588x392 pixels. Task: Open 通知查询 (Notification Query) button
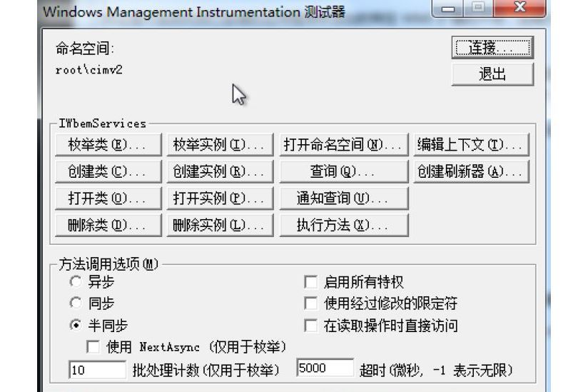coord(344,198)
